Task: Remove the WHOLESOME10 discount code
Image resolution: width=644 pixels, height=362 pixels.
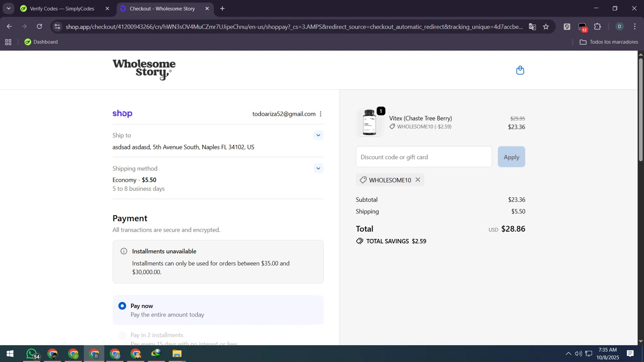Action: click(x=418, y=180)
